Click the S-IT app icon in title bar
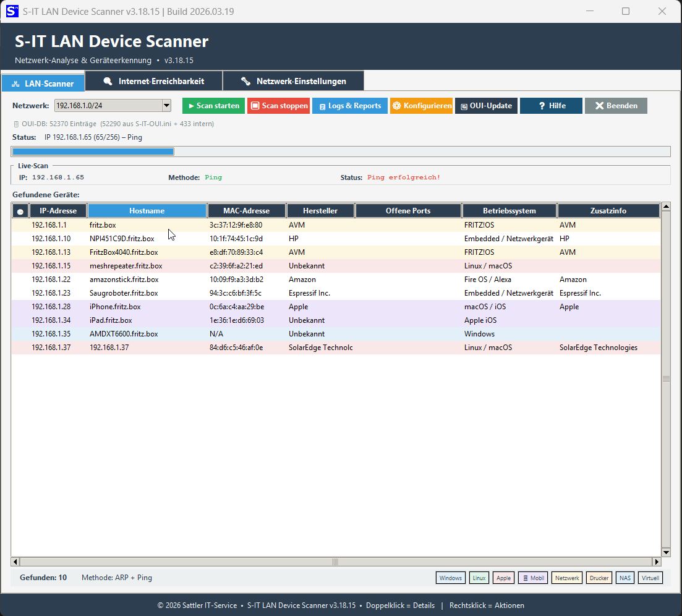Viewport: 682px width, 616px height. pyautogui.click(x=12, y=11)
